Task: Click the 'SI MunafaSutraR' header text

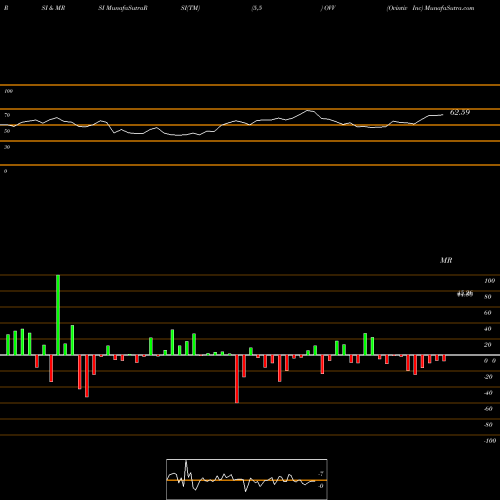Action: pos(123,8)
